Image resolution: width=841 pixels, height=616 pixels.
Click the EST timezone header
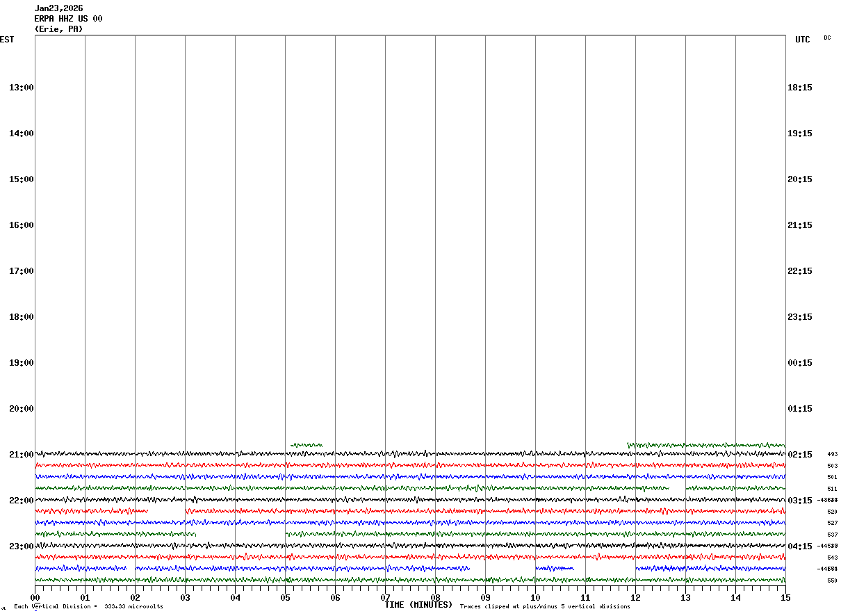click(7, 40)
